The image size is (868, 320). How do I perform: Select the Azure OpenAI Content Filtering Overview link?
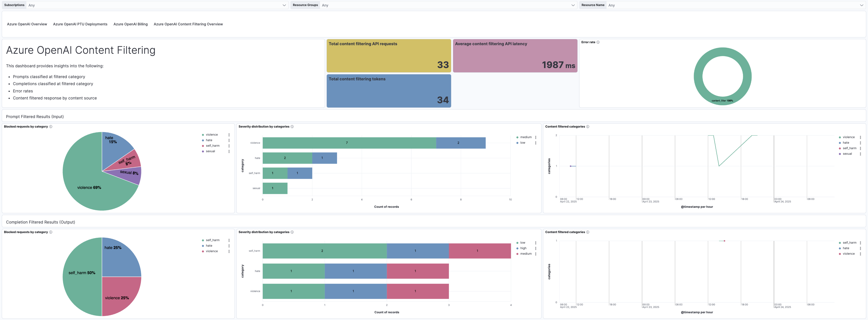click(x=188, y=24)
